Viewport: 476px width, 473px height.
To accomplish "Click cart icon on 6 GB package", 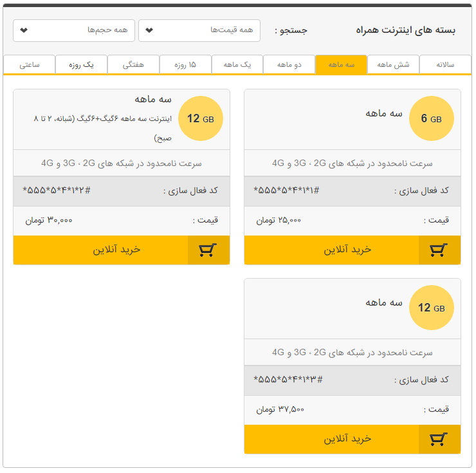I will pyautogui.click(x=439, y=250).
